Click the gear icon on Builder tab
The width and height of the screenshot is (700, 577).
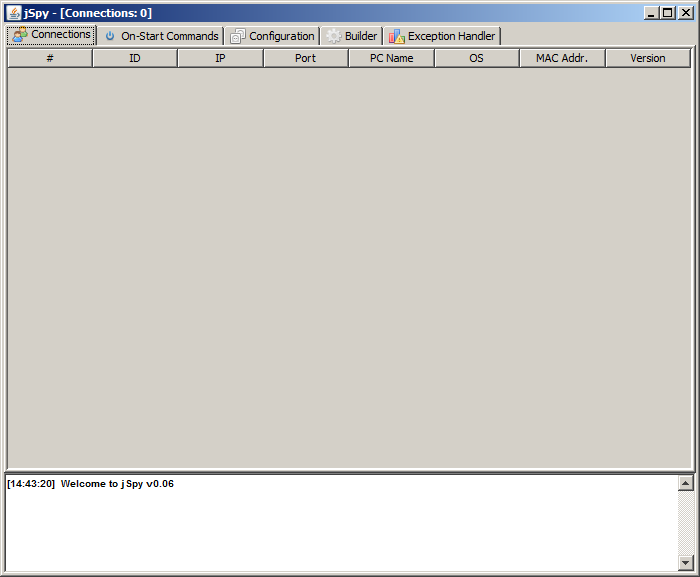pos(334,36)
